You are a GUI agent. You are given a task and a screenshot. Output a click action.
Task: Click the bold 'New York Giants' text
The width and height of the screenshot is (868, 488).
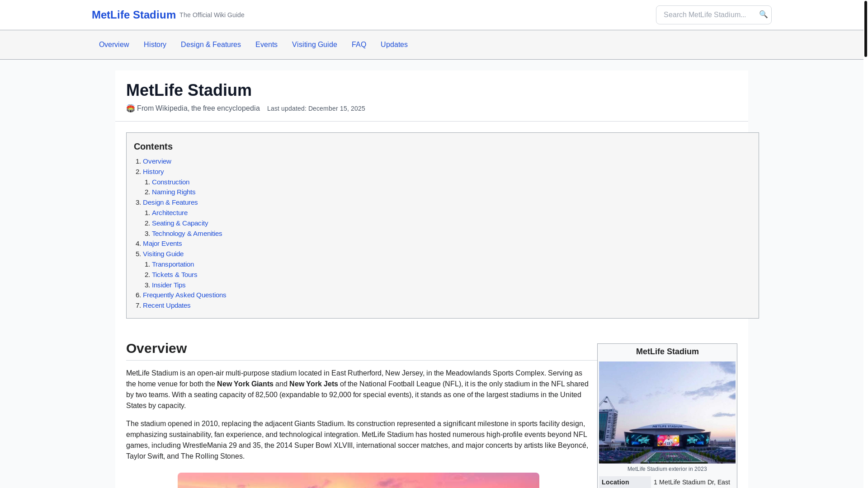245,384
